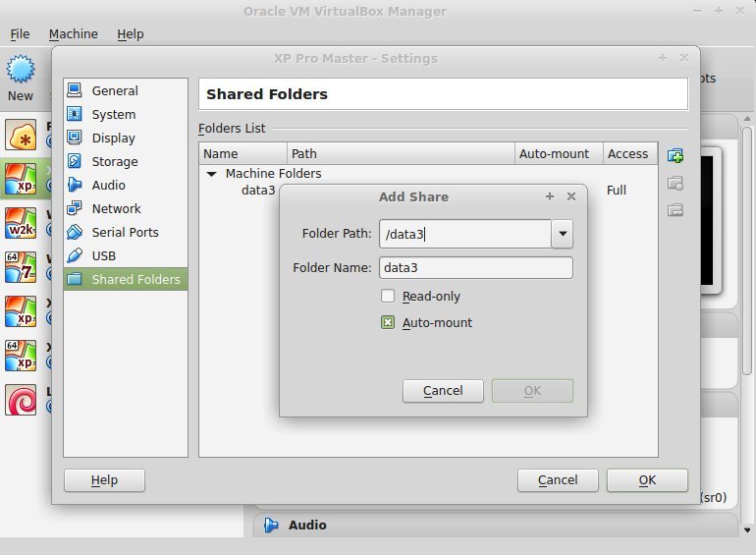Image resolution: width=756 pixels, height=555 pixels.
Task: Open the Help menu
Action: 131,34
